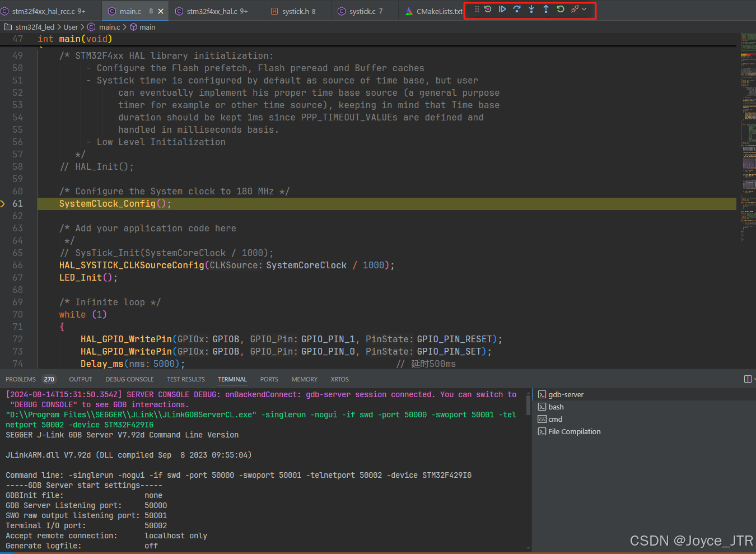Open the TEST RESULTS panel tab
Viewport: 756px width, 554px height.
186,379
